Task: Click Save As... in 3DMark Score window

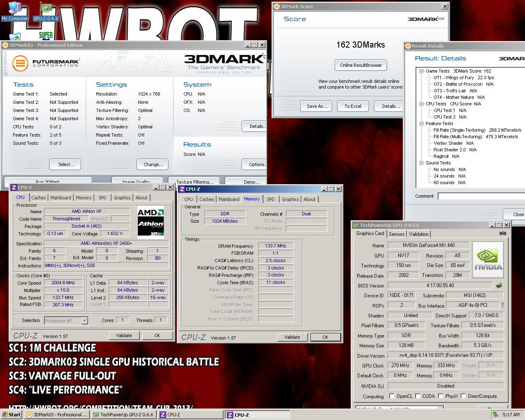Action: (x=317, y=106)
